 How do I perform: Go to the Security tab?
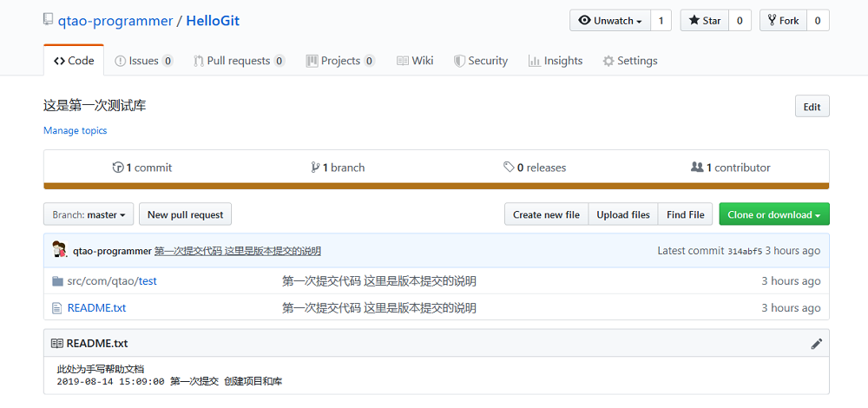481,61
